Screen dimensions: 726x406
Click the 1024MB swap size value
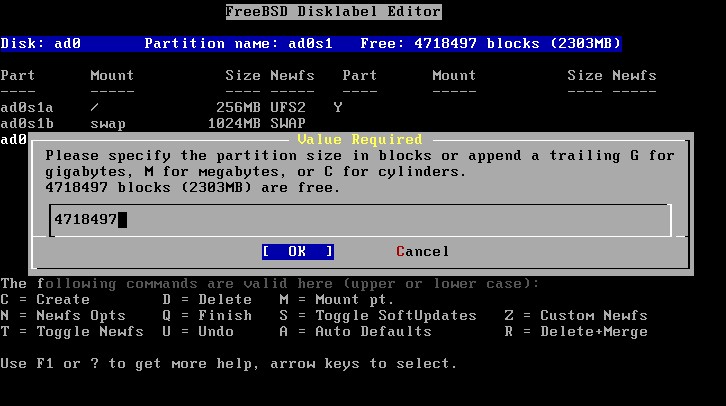pos(234,124)
